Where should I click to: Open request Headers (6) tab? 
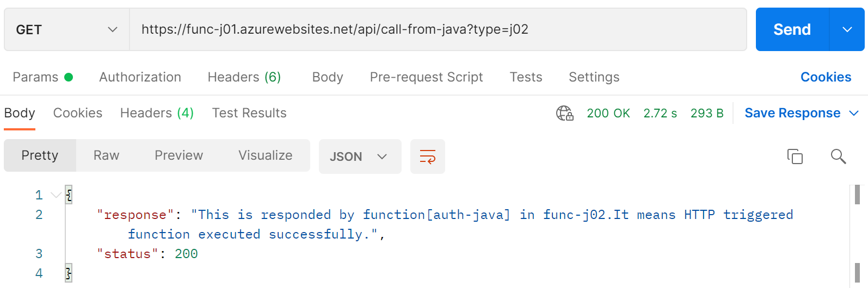pos(244,77)
